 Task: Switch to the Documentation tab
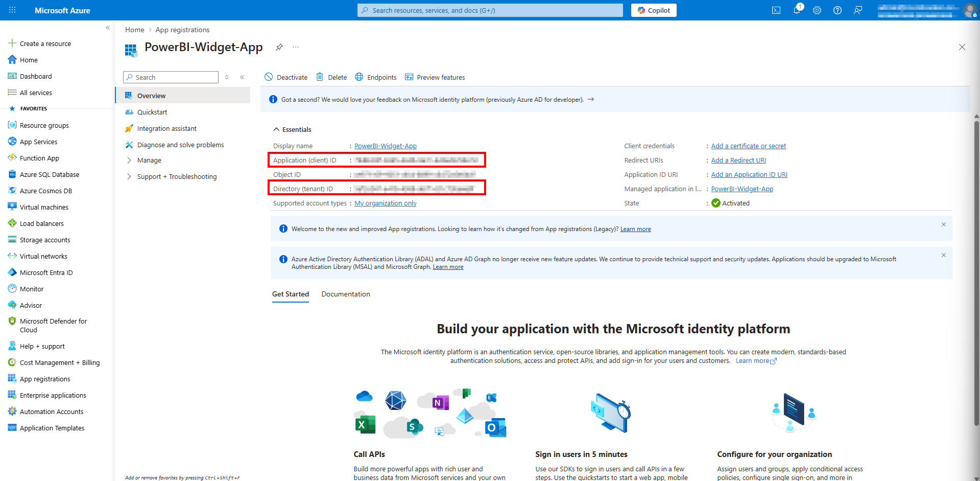[x=345, y=294]
